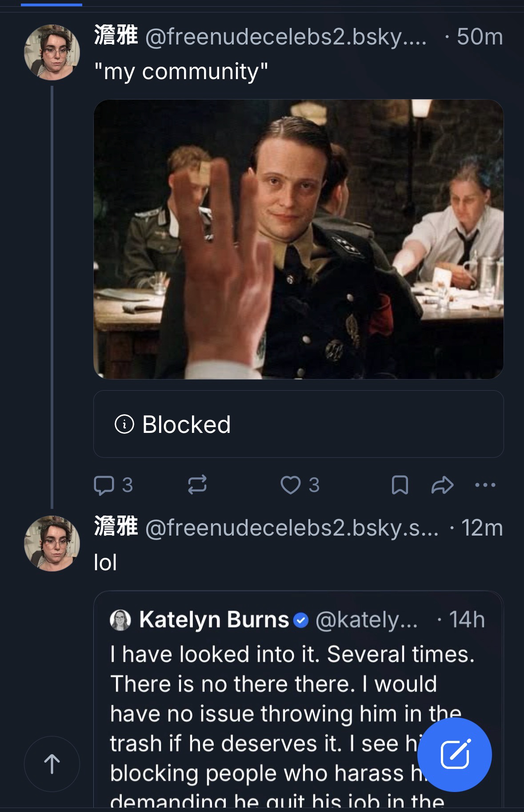Like the "my community" post

[x=291, y=485]
